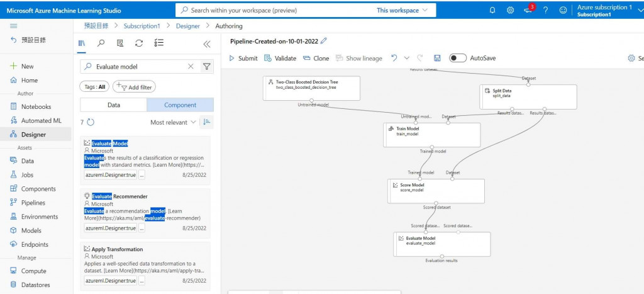Select the Evaluate Model node on canvas
This screenshot has width=644, height=294.
[442, 244]
